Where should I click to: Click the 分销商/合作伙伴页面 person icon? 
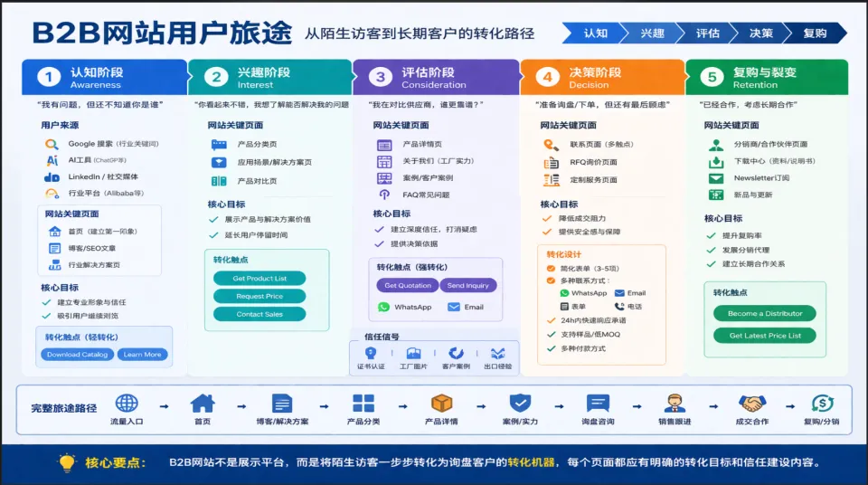(716, 145)
